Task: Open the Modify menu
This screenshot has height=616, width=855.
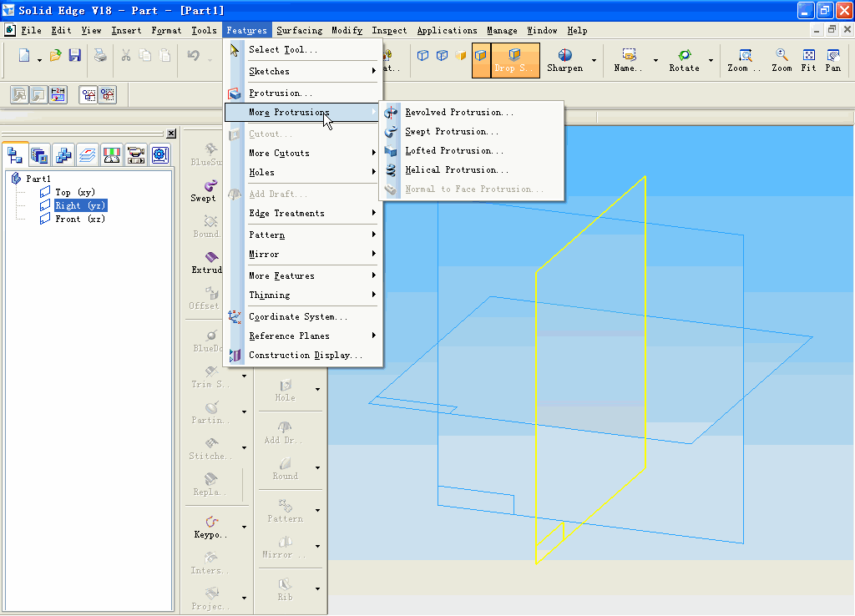Action: point(347,31)
